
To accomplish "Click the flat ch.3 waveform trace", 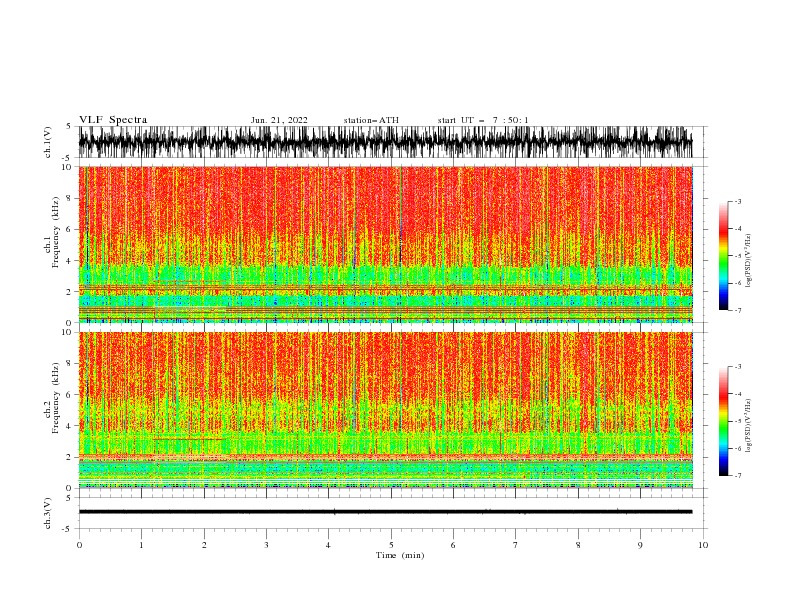I will point(385,512).
